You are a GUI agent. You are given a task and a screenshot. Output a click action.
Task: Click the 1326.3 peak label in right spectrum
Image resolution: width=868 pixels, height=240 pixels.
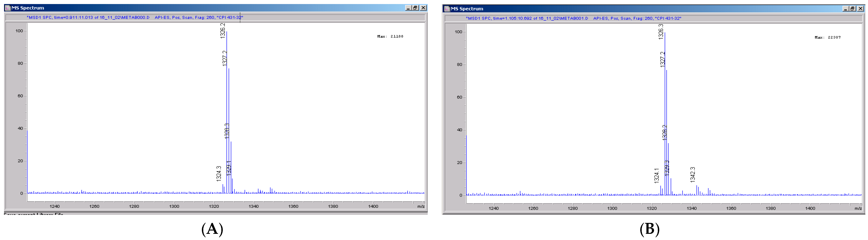click(661, 32)
